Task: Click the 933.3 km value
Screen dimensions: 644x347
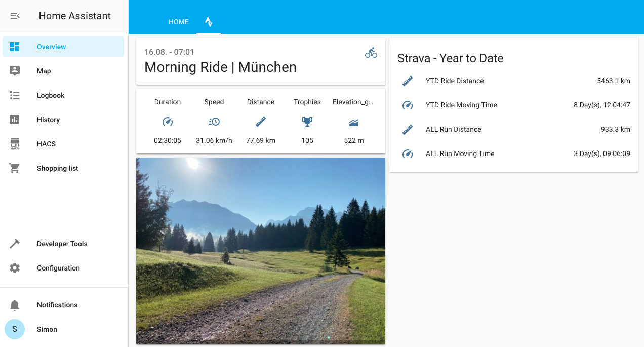Action: pyautogui.click(x=616, y=129)
